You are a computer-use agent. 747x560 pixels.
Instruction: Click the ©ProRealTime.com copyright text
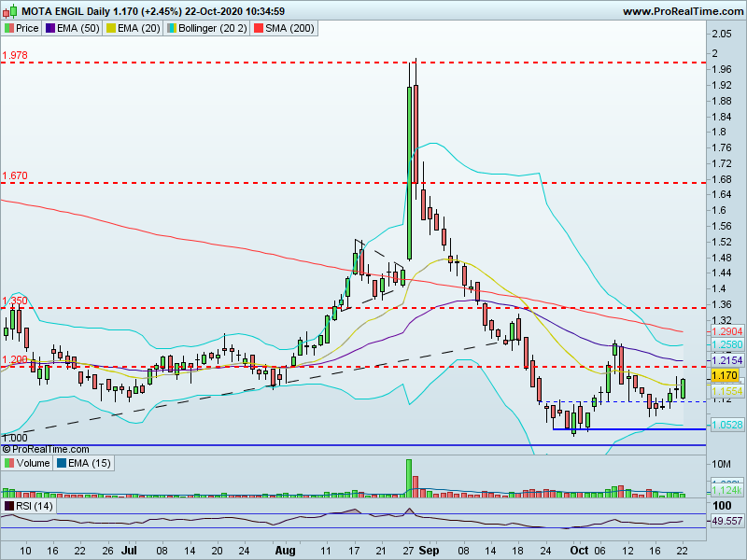(x=46, y=449)
